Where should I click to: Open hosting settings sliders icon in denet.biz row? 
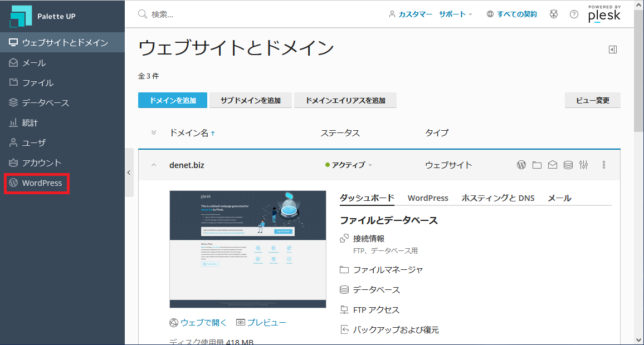coord(584,165)
